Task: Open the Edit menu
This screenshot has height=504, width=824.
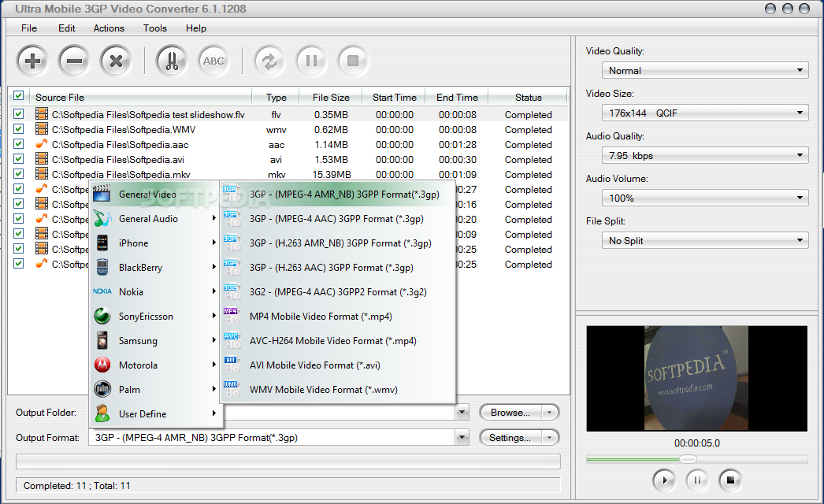Action: [66, 28]
